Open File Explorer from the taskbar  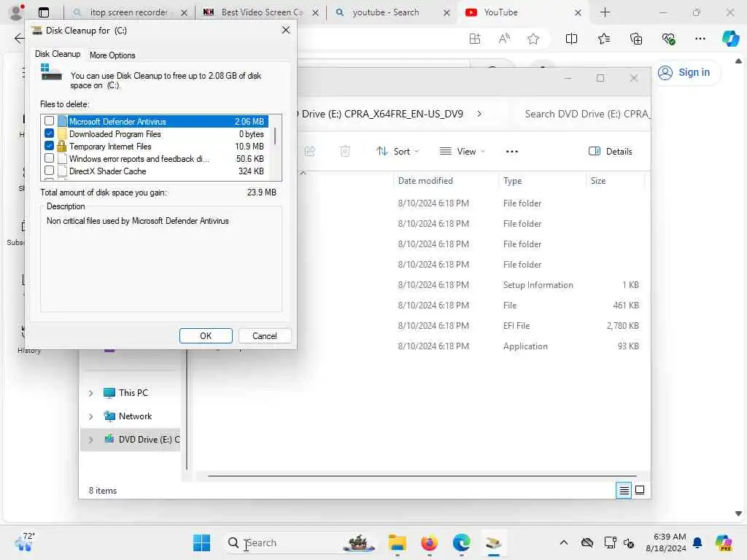click(x=398, y=542)
